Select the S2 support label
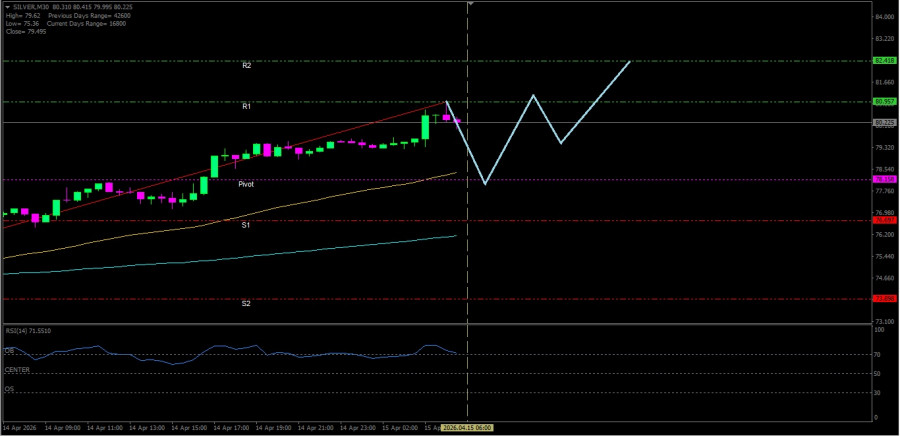Viewport: 900px width, 436px height. coord(246,303)
